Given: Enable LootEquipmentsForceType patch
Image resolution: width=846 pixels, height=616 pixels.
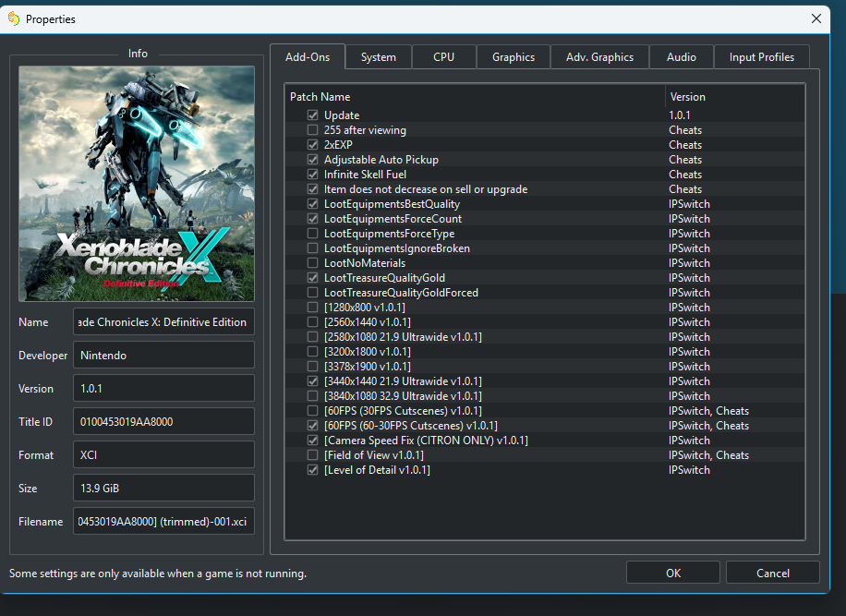Looking at the screenshot, I should [x=312, y=234].
